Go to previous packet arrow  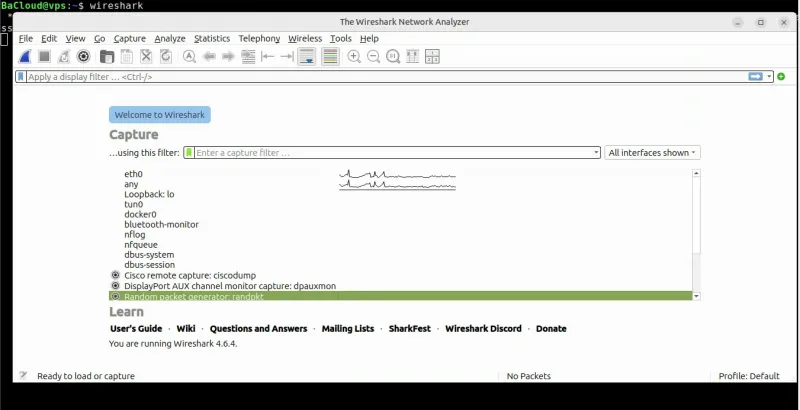point(209,57)
